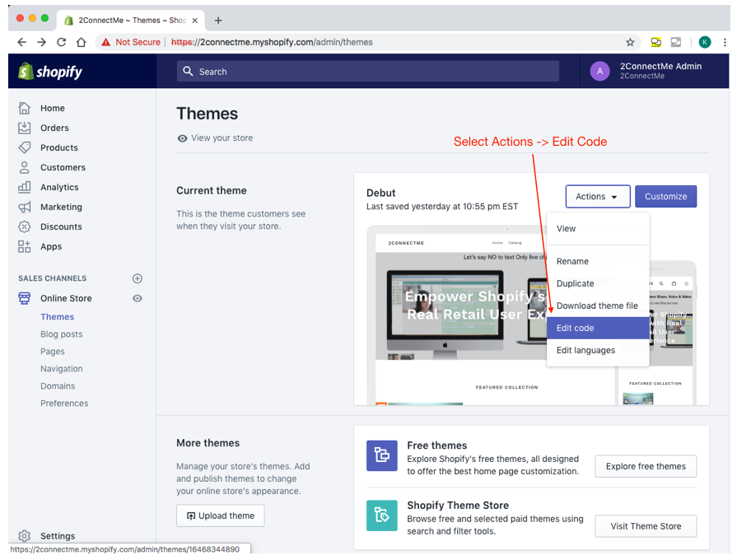Click the Discounts badge icon

click(25, 226)
